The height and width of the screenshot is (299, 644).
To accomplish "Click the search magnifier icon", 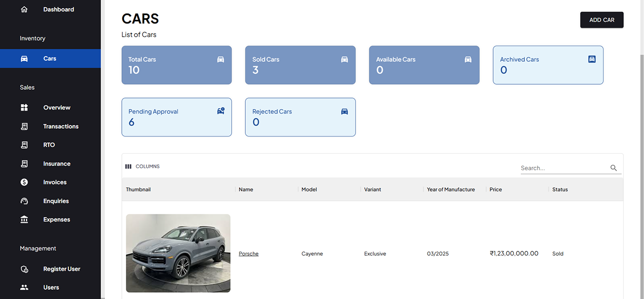I will coord(613,168).
